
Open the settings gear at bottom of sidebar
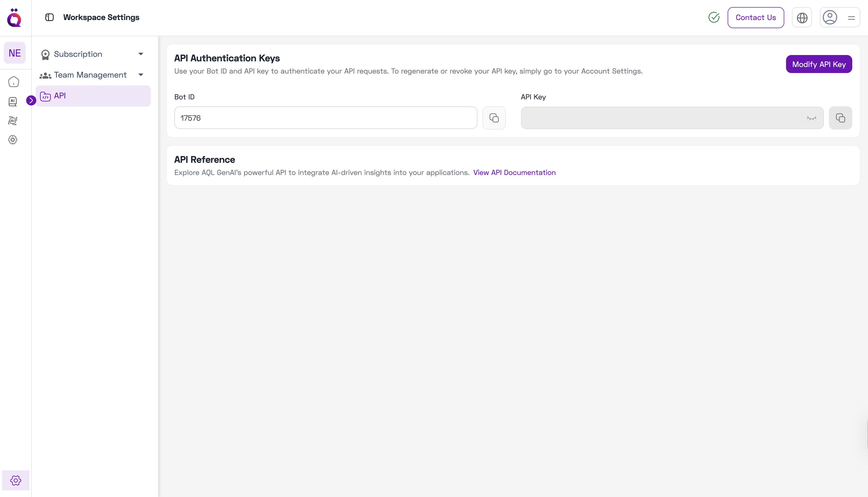point(15,480)
